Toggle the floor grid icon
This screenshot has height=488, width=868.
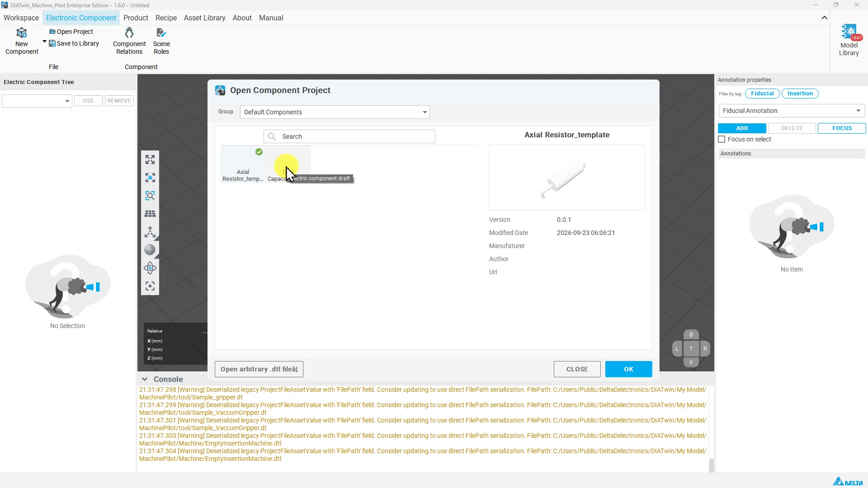[x=150, y=214]
